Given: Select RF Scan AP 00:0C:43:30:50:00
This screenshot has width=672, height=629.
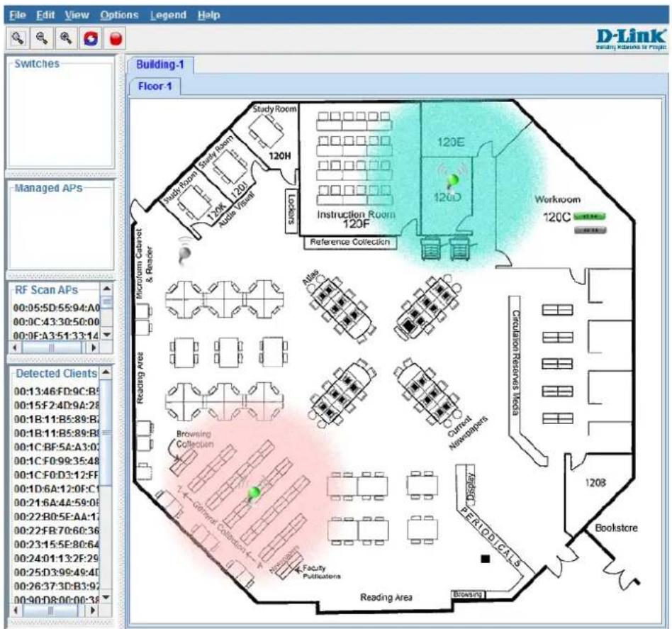Looking at the screenshot, I should click(56, 321).
